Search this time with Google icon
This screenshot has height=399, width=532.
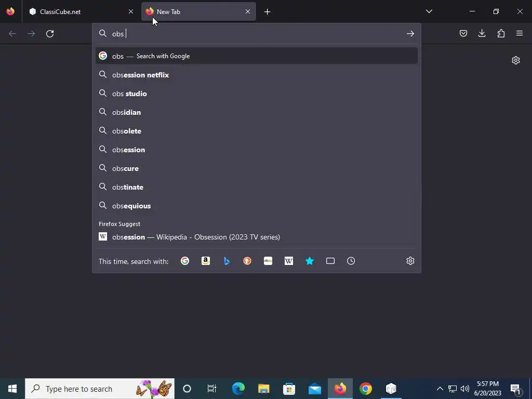pos(185,261)
